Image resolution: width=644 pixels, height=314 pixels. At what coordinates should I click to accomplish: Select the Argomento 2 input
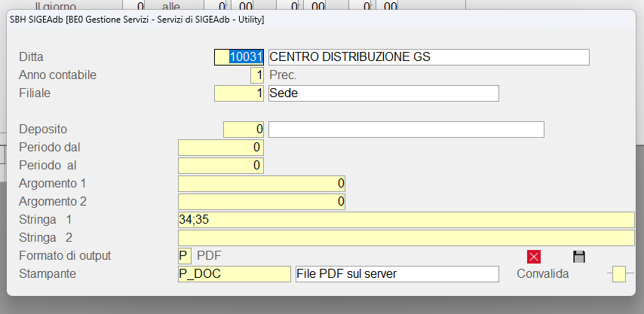coord(261,202)
